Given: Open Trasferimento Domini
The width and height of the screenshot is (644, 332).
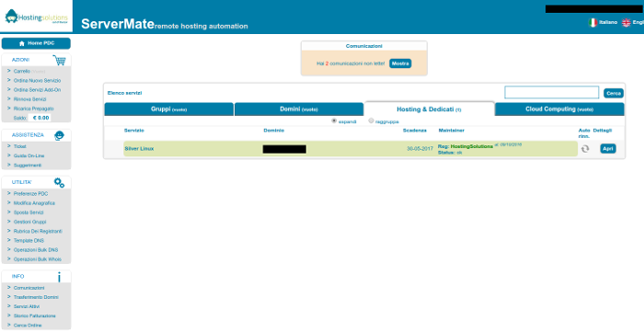Looking at the screenshot, I should [36, 297].
